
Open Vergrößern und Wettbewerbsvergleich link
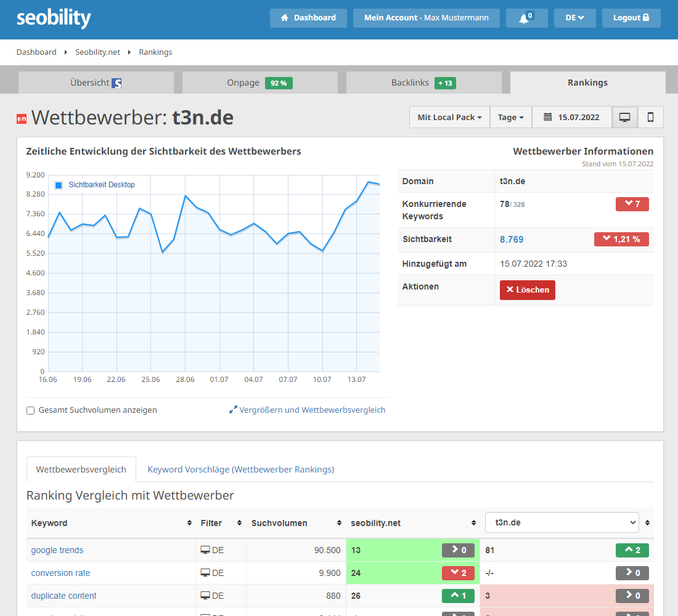point(308,410)
